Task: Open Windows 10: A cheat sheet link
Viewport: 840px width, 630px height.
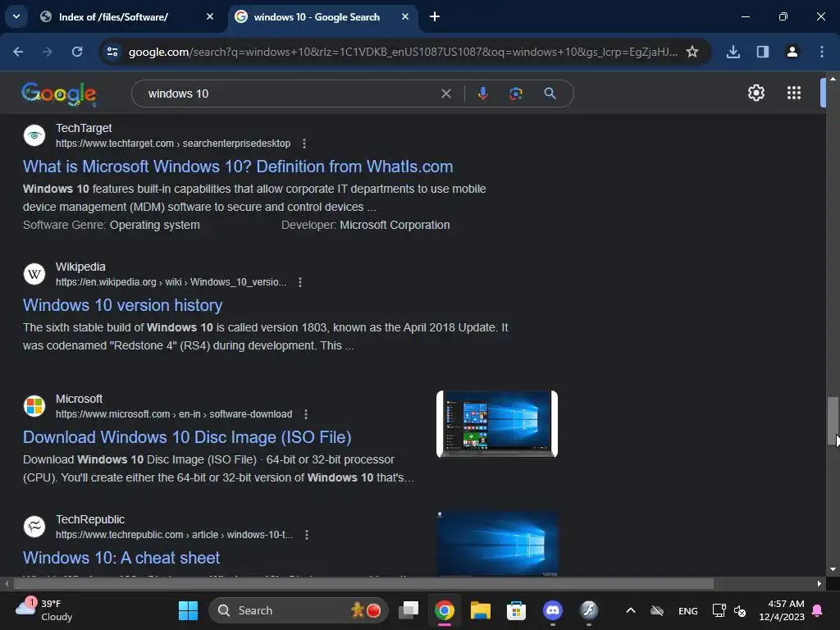Action: [121, 558]
